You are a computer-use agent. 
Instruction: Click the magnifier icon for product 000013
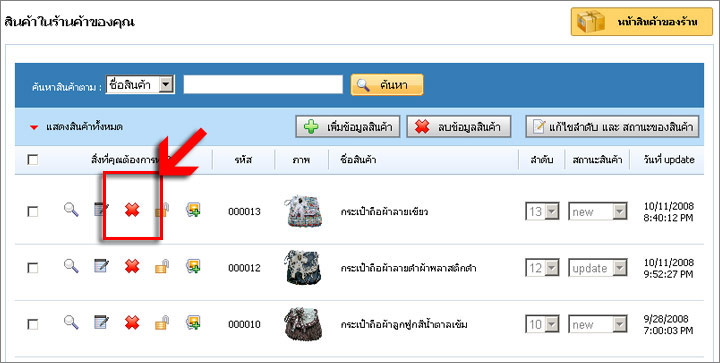click(71, 210)
